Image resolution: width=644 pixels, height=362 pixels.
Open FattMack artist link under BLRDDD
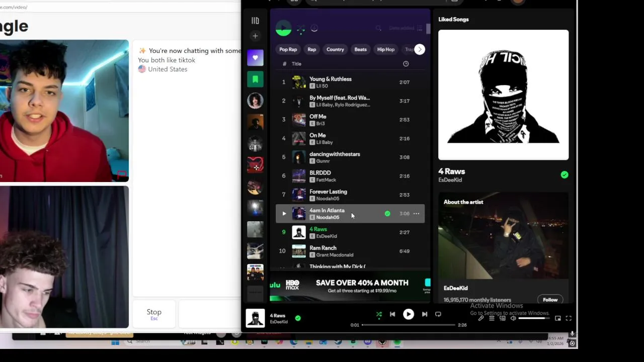pyautogui.click(x=326, y=180)
